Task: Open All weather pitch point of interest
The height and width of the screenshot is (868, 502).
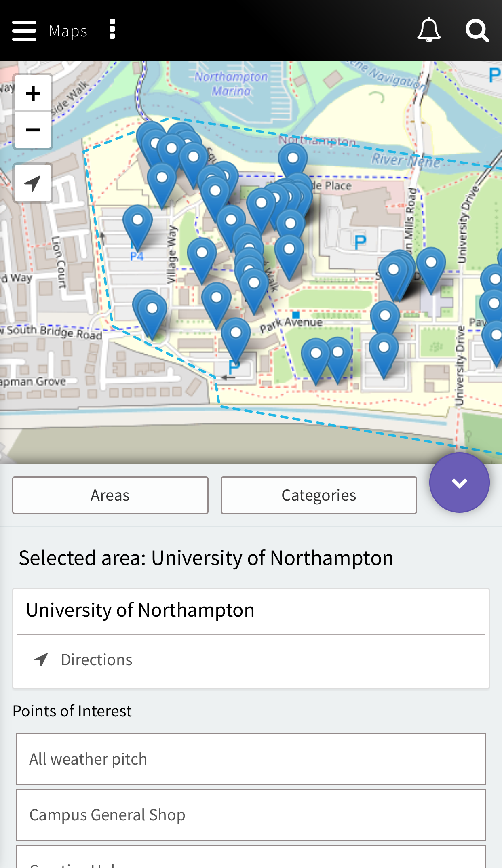Action: click(251, 759)
